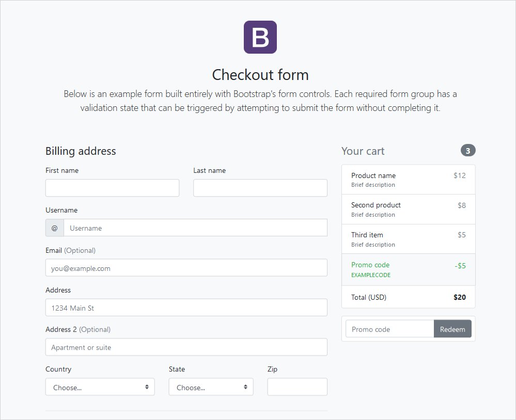
Task: Click the cart item count badge
Action: 468,151
